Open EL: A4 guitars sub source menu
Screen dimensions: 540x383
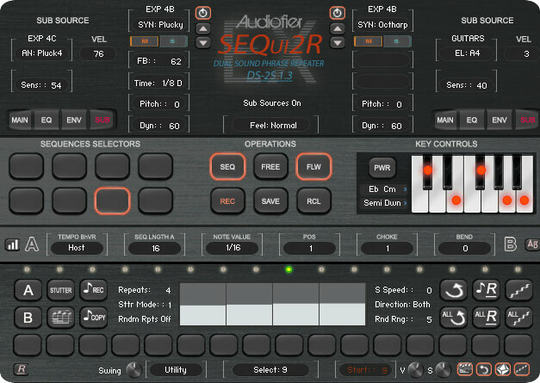467,53
